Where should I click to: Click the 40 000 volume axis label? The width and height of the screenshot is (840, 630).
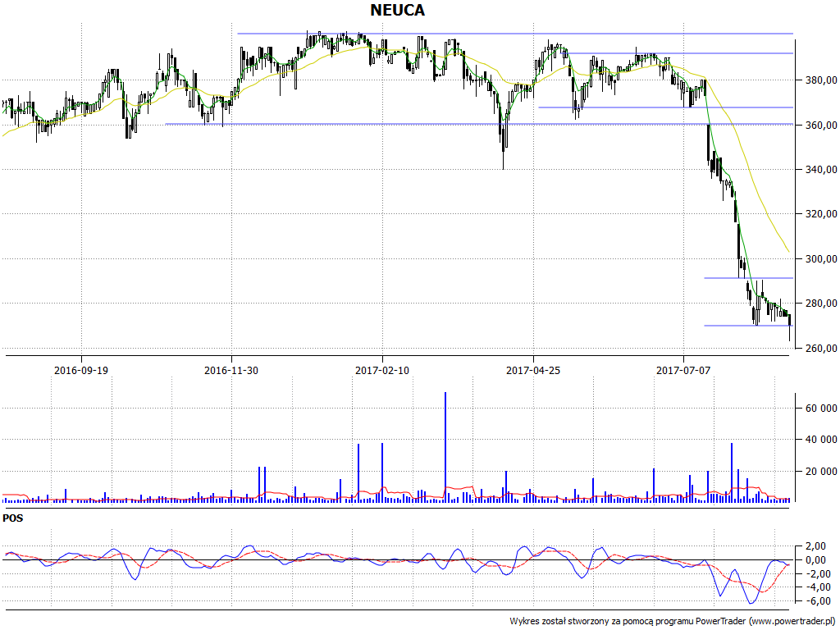tap(820, 440)
